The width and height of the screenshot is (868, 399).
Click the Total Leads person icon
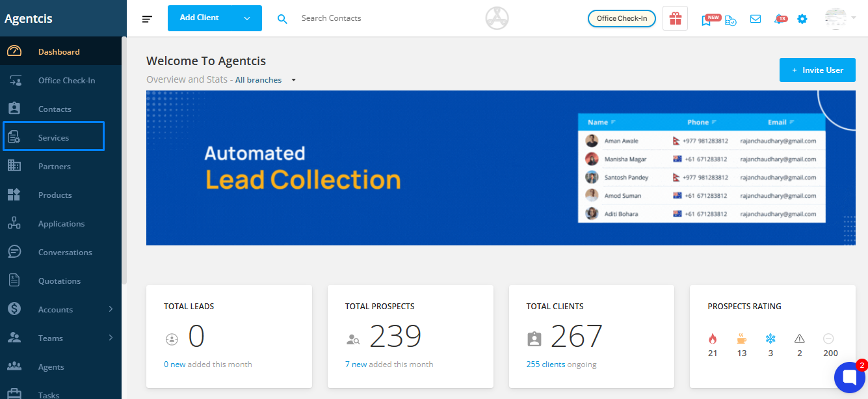click(172, 338)
